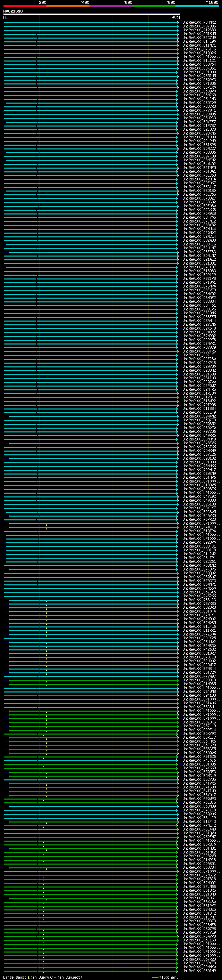
Task: Select hit label UniRef100_A3DCR3
Action: tap(199, 106)
